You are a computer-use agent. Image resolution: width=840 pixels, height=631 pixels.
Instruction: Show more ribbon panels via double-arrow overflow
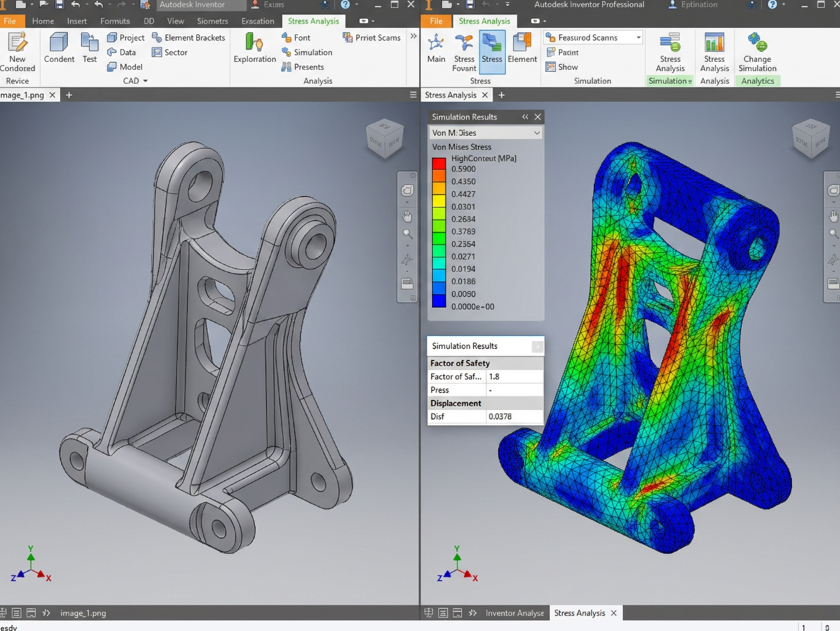tap(413, 36)
